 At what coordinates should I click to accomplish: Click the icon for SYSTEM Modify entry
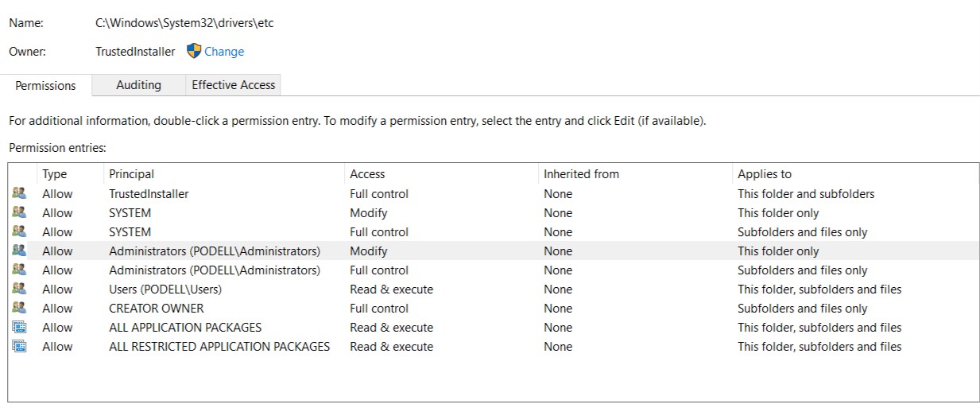point(19,212)
